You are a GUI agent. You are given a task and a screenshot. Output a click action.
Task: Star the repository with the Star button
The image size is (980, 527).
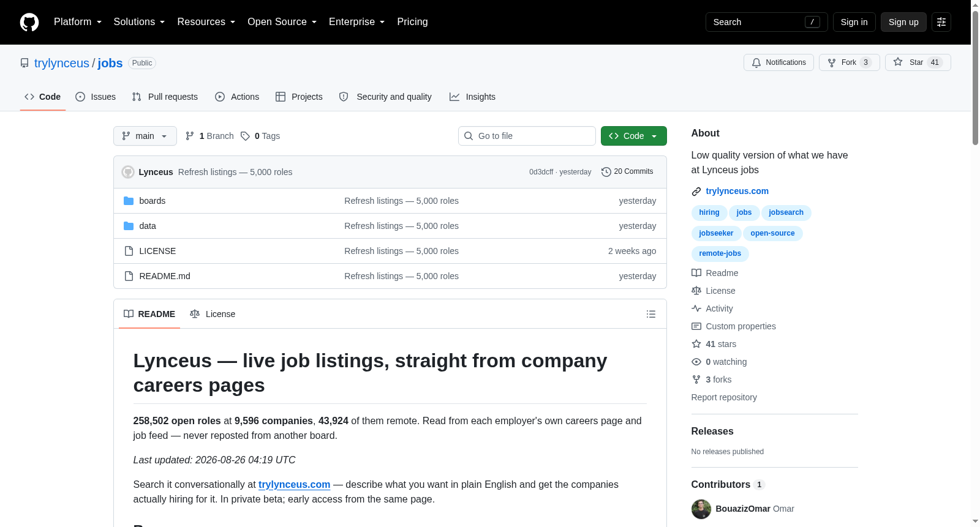coord(918,62)
